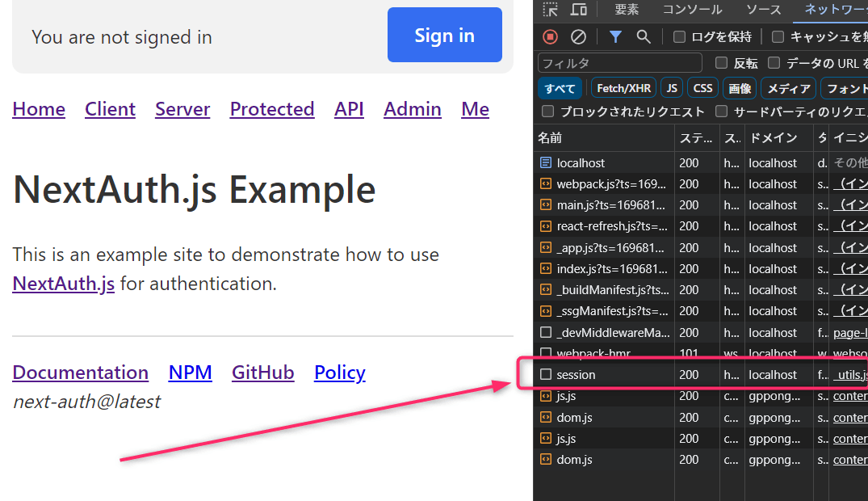The height and width of the screenshot is (501, 868).
Task: Select the CSS type filter
Action: tap(703, 88)
